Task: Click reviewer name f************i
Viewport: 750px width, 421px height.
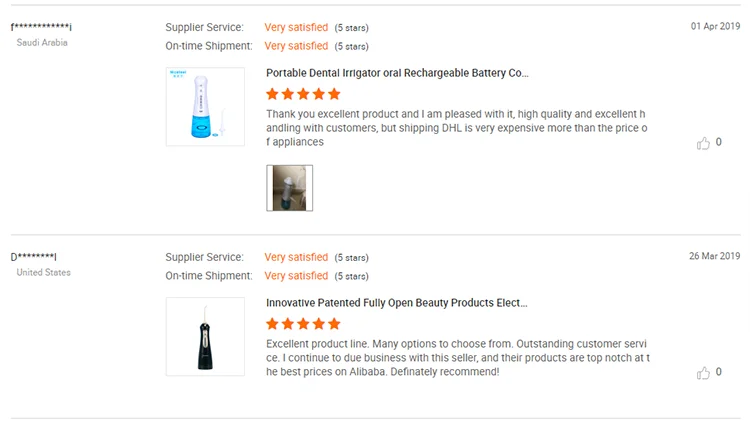Action: [42, 27]
